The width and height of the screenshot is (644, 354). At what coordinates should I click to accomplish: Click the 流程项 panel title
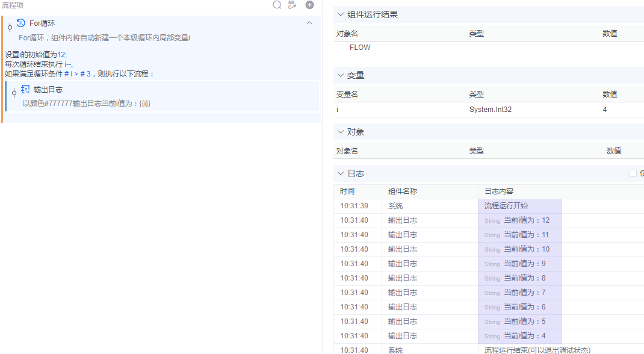[x=11, y=5]
